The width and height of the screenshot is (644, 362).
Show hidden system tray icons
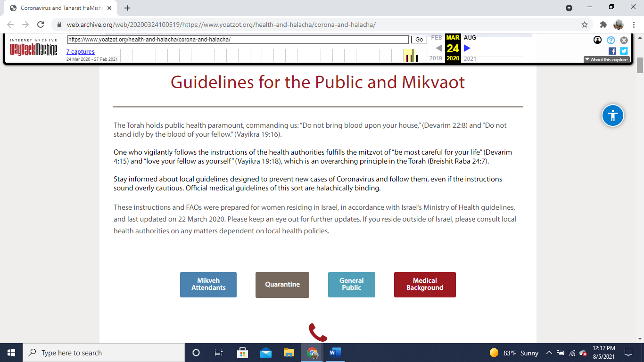(x=549, y=353)
